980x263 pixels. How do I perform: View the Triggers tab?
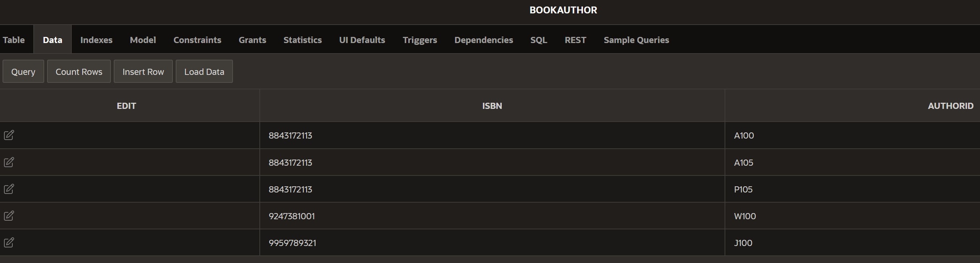tap(420, 39)
